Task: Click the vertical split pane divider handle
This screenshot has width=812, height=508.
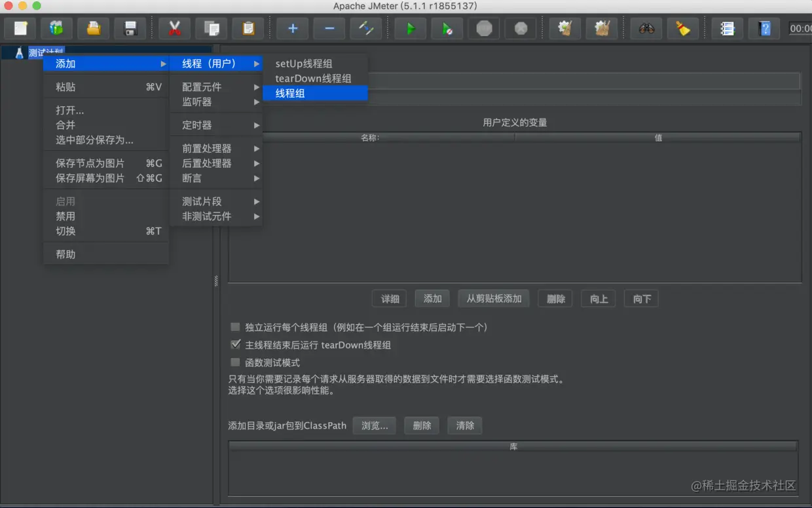Action: [216, 281]
